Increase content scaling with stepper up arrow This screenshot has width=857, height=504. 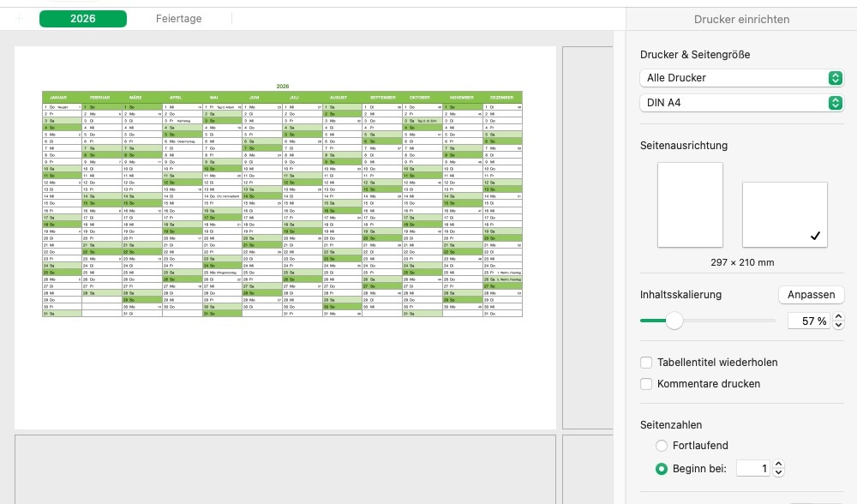pyautogui.click(x=838, y=316)
